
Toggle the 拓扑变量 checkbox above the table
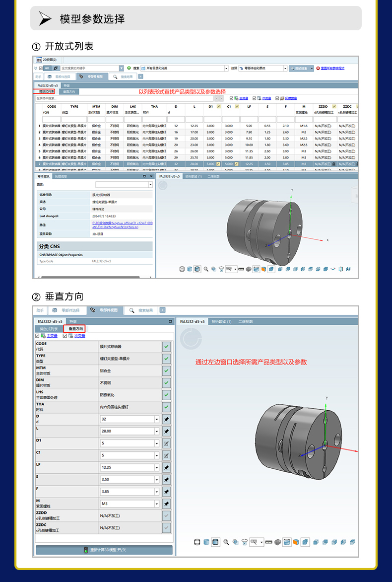(x=277, y=98)
